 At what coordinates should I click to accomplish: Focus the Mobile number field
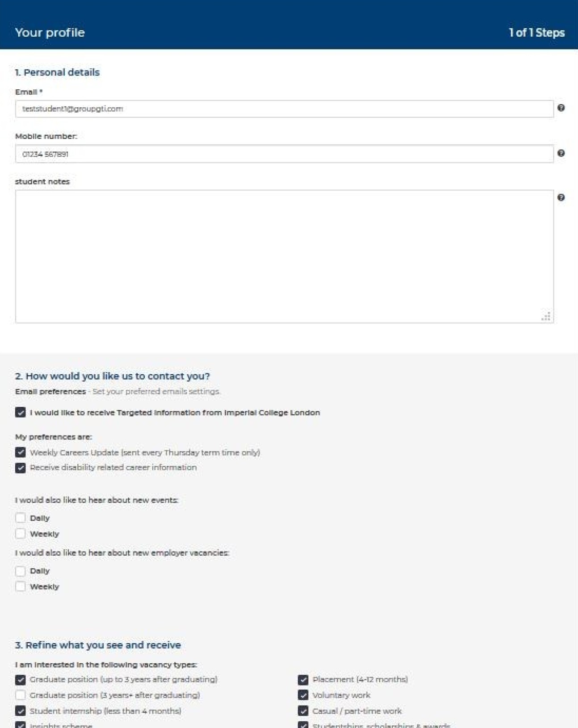[284, 154]
